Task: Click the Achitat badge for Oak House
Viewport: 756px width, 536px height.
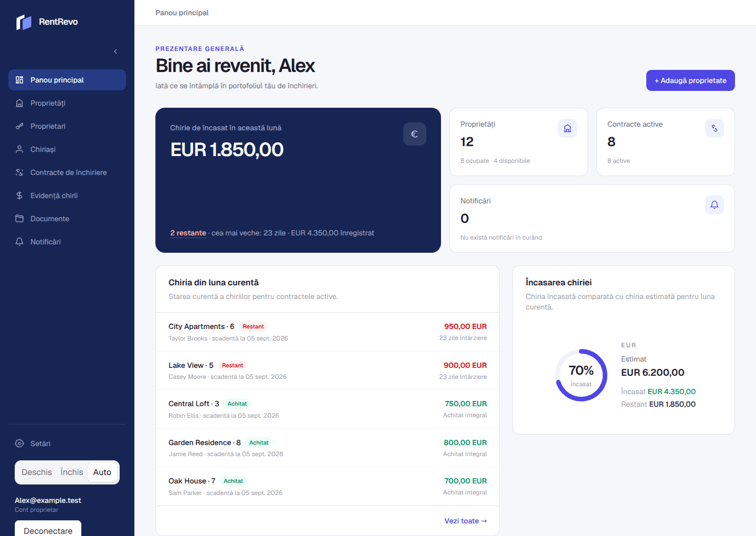Action: click(x=233, y=481)
